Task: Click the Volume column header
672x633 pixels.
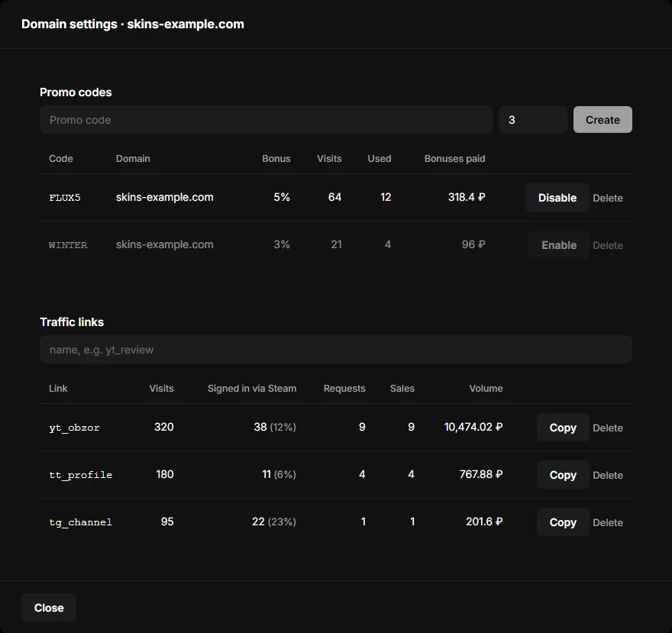Action: 486,389
